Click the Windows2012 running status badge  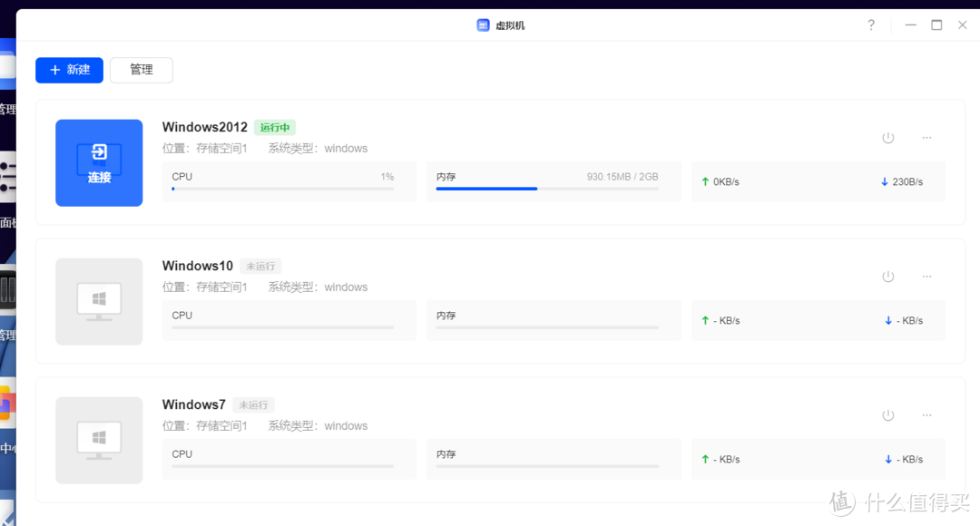point(274,128)
